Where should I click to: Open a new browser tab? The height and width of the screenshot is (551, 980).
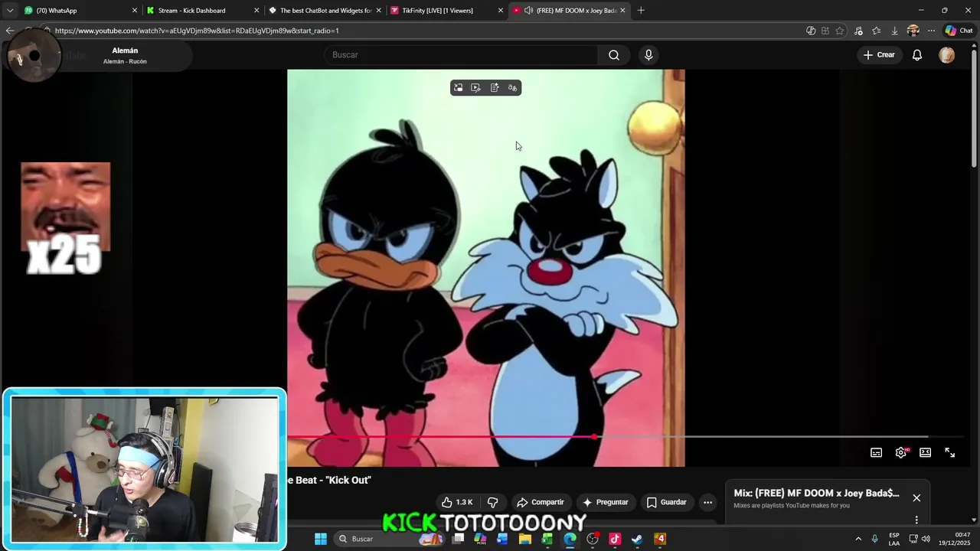coord(641,11)
